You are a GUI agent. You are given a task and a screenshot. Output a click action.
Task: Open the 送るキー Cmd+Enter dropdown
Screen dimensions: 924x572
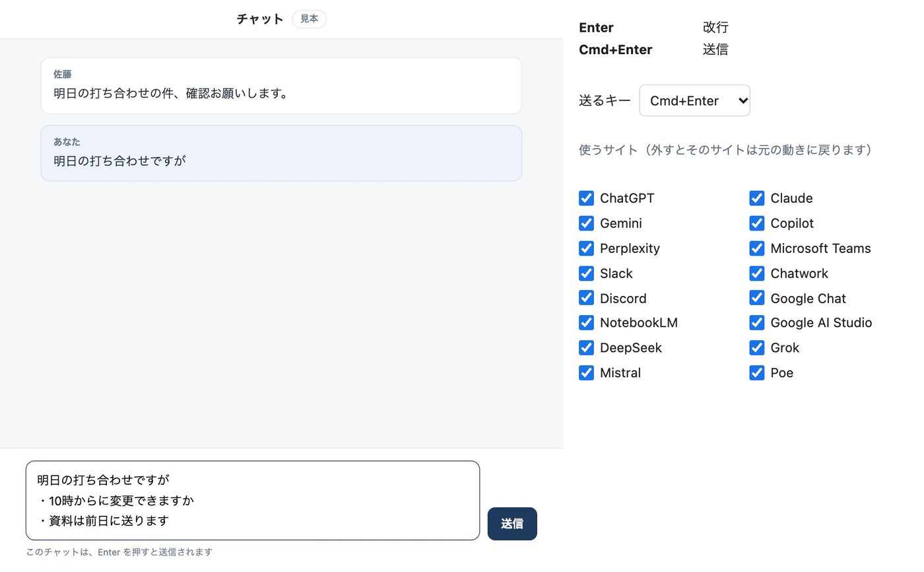694,100
